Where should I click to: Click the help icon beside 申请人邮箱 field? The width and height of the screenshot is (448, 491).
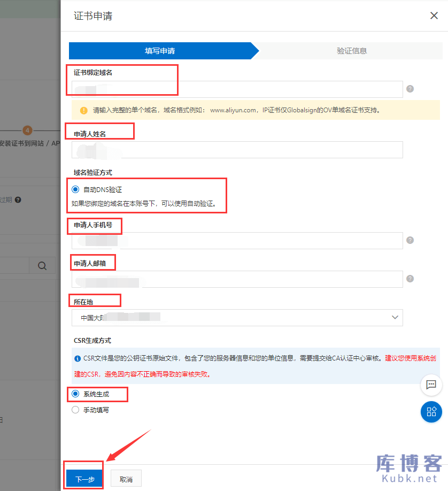(x=410, y=279)
